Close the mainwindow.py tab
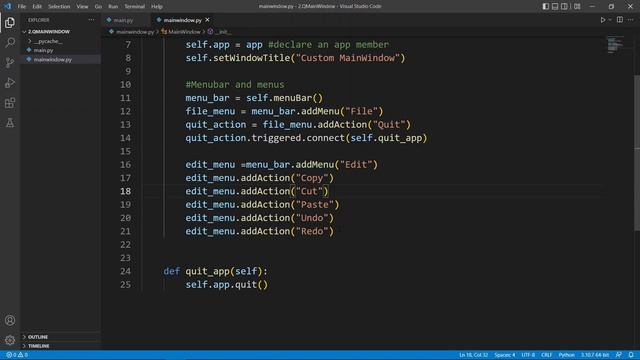The image size is (640, 360). (x=207, y=20)
